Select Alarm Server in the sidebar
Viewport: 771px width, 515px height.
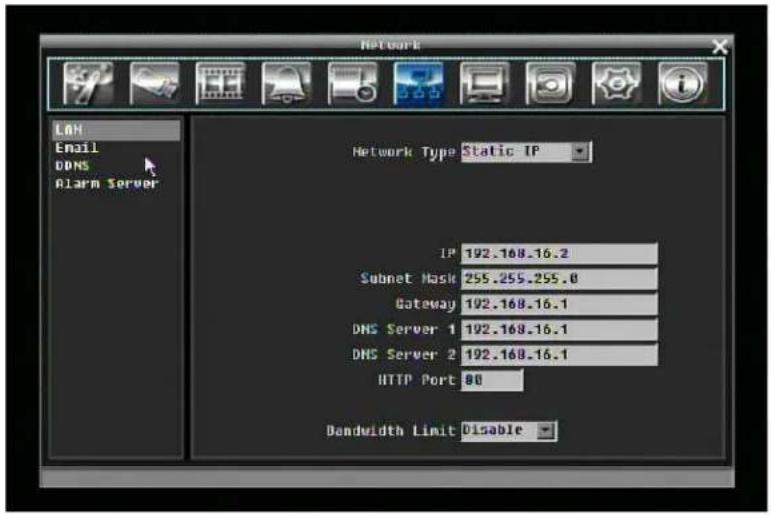tap(107, 183)
